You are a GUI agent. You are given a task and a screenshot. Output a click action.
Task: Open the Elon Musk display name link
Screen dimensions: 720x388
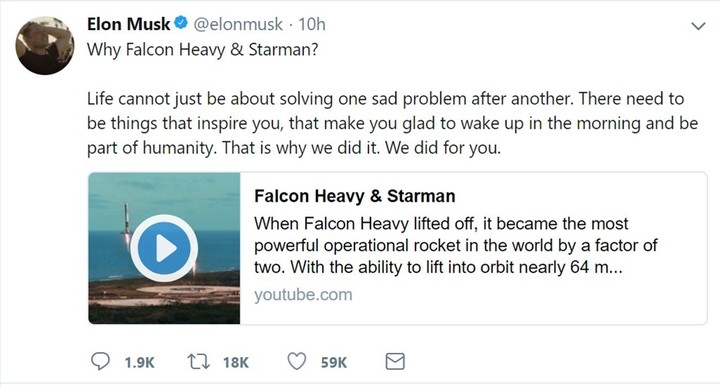(x=129, y=24)
